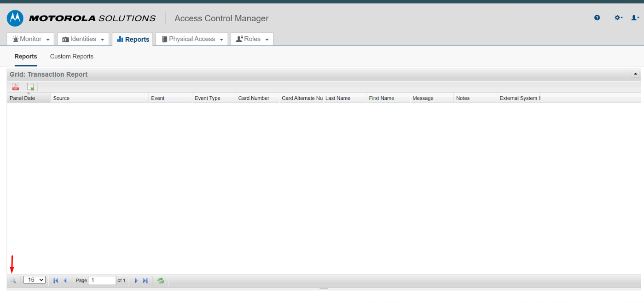Expand the Roles menu
Image resolution: width=644 pixels, height=303 pixels.
click(x=252, y=39)
